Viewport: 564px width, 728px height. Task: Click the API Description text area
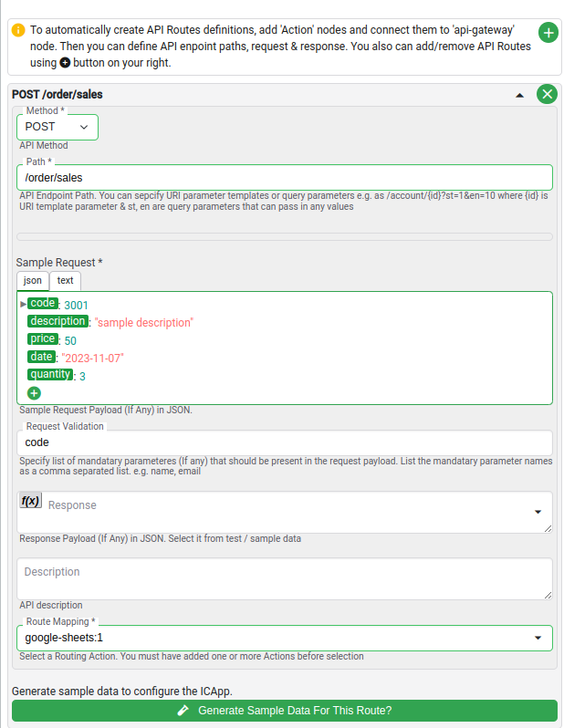(285, 578)
